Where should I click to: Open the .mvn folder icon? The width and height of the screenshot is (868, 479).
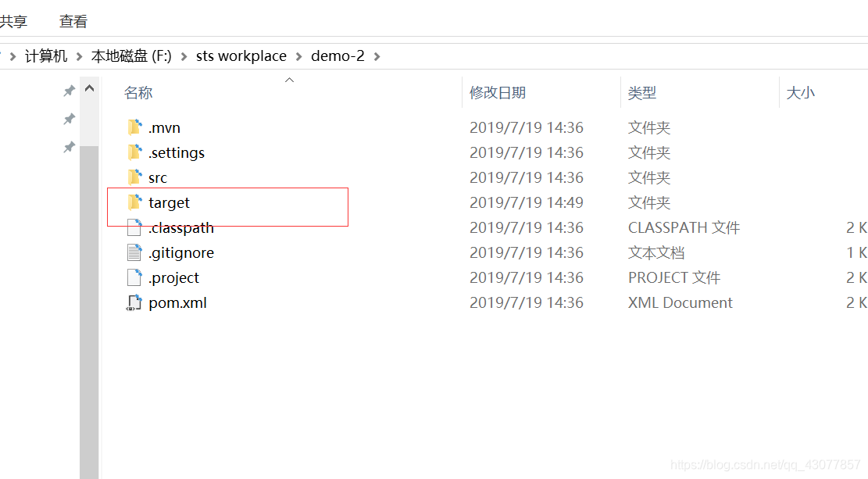(x=134, y=127)
